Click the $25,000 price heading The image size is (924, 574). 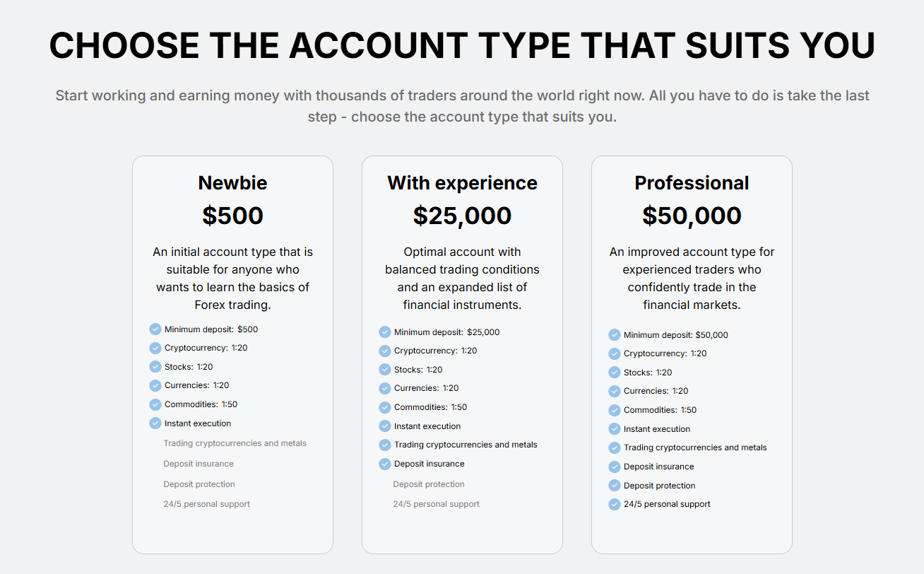coord(462,216)
